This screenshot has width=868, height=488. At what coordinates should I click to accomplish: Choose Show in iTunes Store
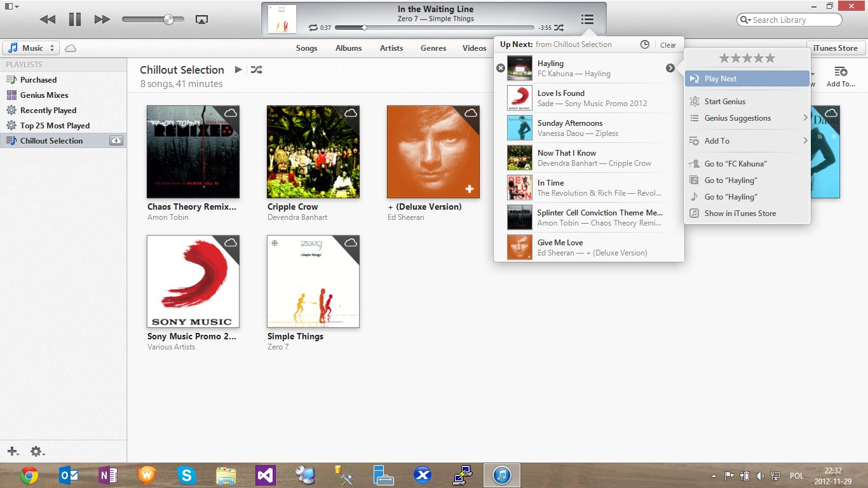[747, 213]
